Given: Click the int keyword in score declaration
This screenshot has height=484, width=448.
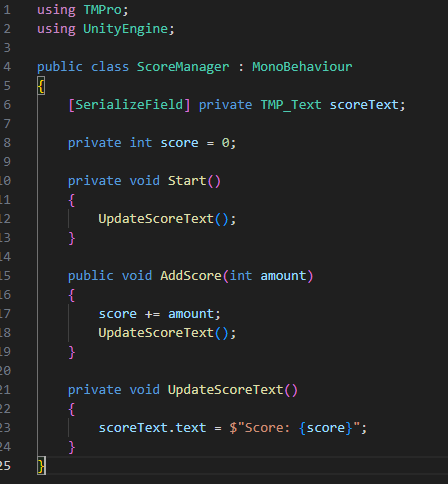Looking at the screenshot, I should click(x=141, y=143).
